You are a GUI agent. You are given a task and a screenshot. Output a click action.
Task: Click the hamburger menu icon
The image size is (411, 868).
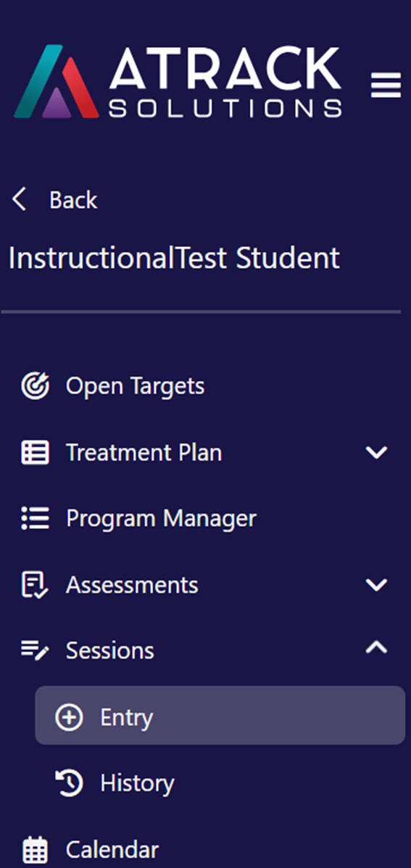click(x=386, y=85)
